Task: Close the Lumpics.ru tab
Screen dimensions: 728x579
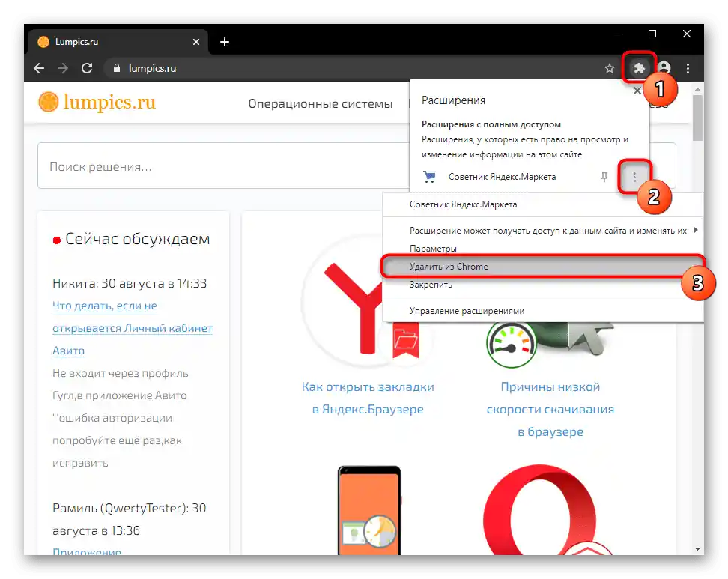Action: pyautogui.click(x=196, y=42)
